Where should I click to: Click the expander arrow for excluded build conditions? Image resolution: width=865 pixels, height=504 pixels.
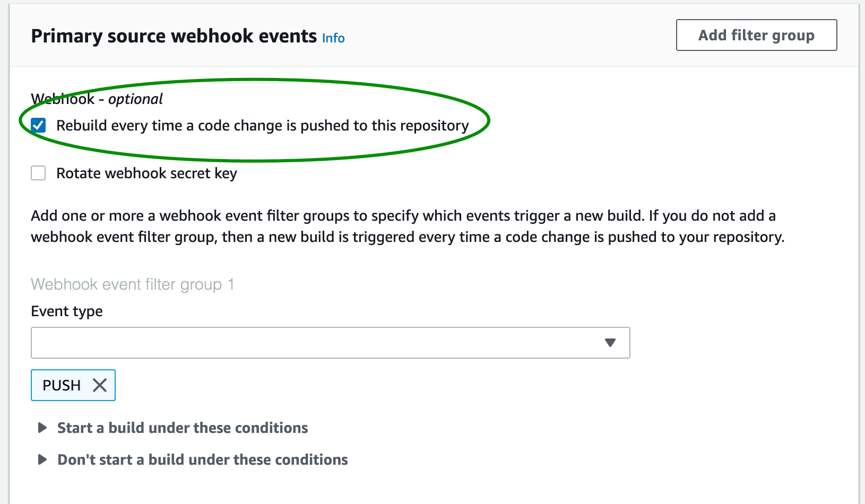(x=42, y=459)
